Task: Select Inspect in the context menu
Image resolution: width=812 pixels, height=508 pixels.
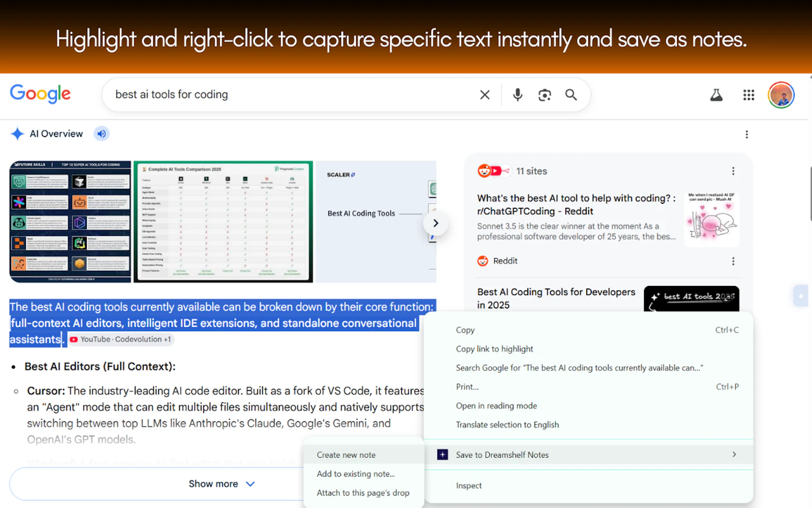Action: (588, 486)
